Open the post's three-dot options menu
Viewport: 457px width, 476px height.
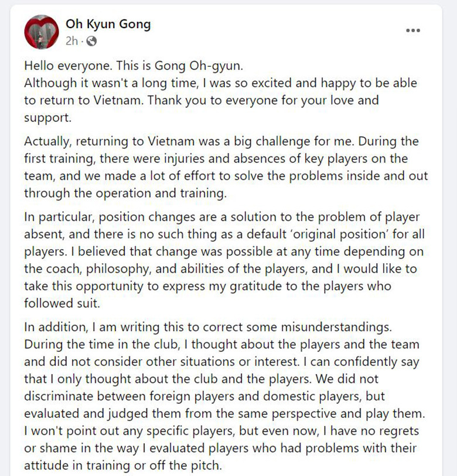pyautogui.click(x=413, y=30)
